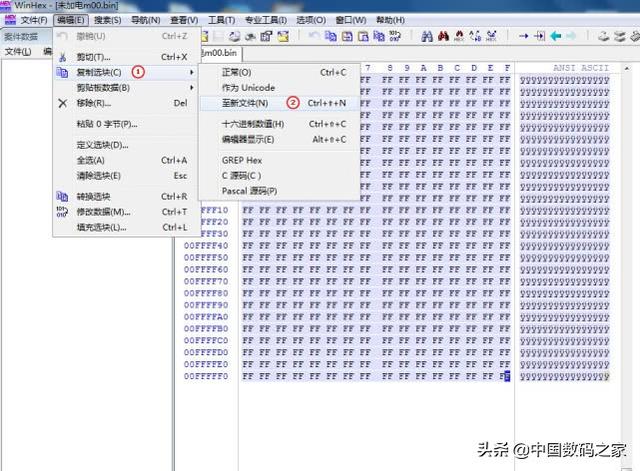Click the offset row 00FFFFA0
Image resolution: width=640 pixels, height=471 pixels.
206,317
